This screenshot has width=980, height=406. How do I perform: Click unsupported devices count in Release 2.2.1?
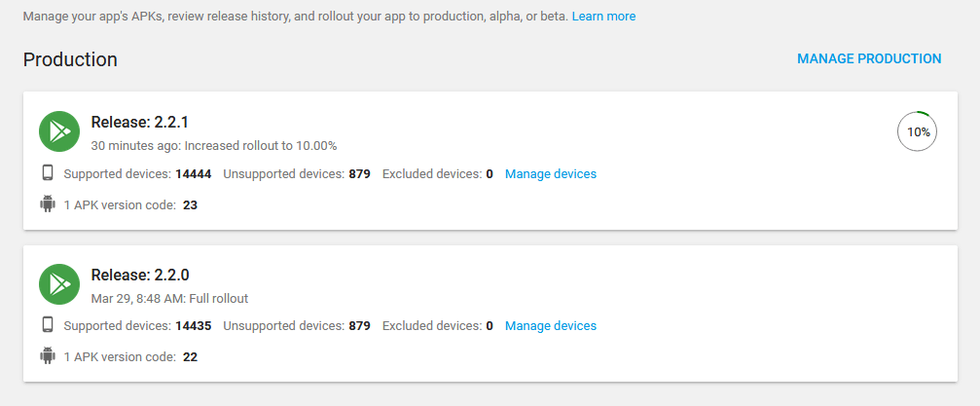coord(359,174)
